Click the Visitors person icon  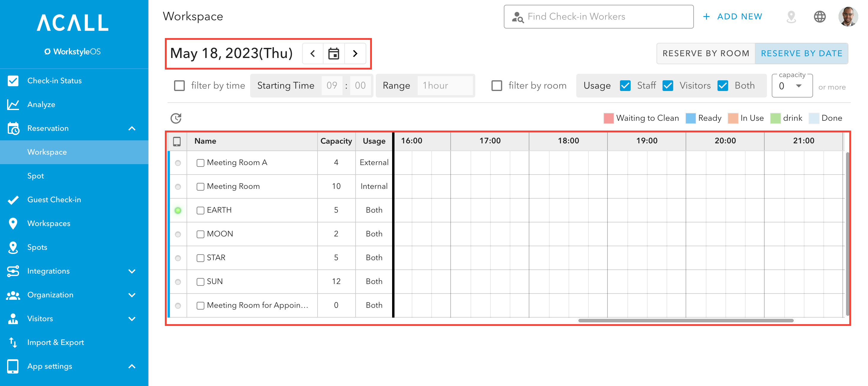coord(13,318)
